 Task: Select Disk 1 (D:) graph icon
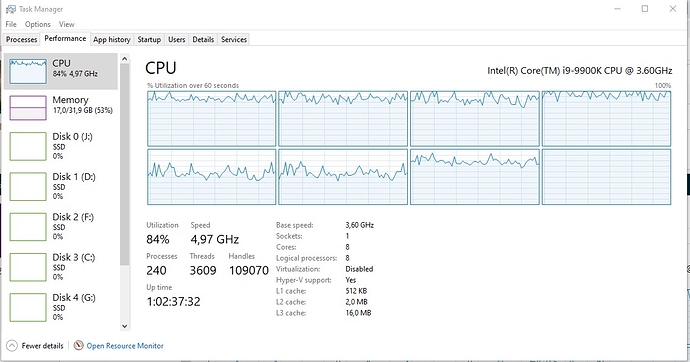pyautogui.click(x=28, y=186)
